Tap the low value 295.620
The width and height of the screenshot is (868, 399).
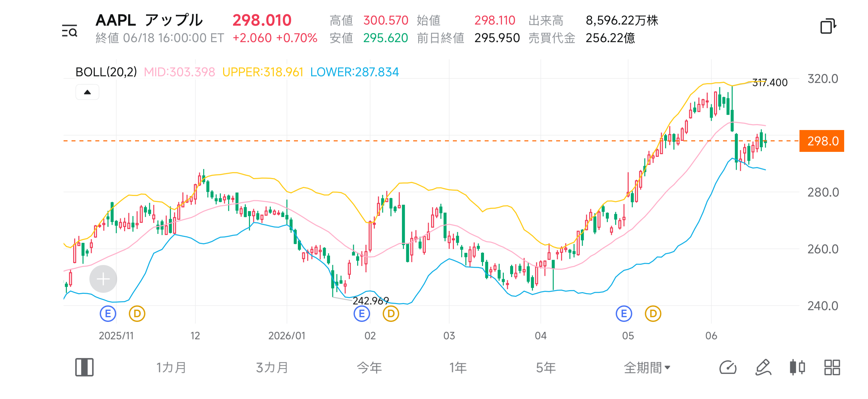pyautogui.click(x=385, y=38)
